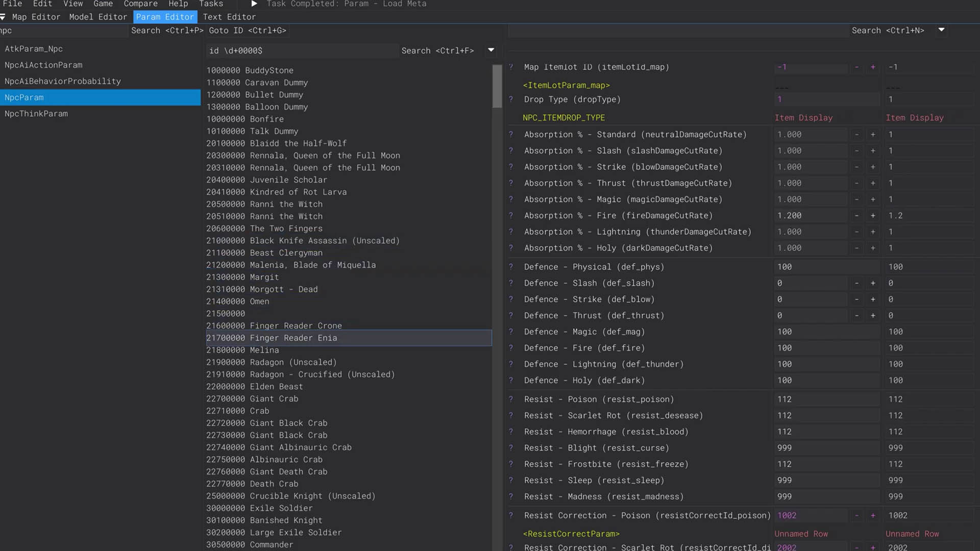Image resolution: width=980 pixels, height=551 pixels.
Task: Open the Compare menu
Action: [x=140, y=4]
